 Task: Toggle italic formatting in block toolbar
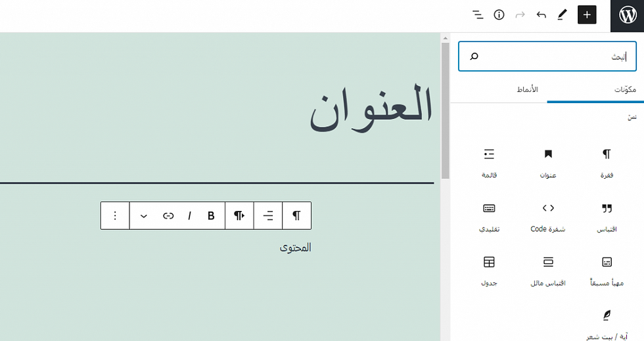pyautogui.click(x=190, y=216)
